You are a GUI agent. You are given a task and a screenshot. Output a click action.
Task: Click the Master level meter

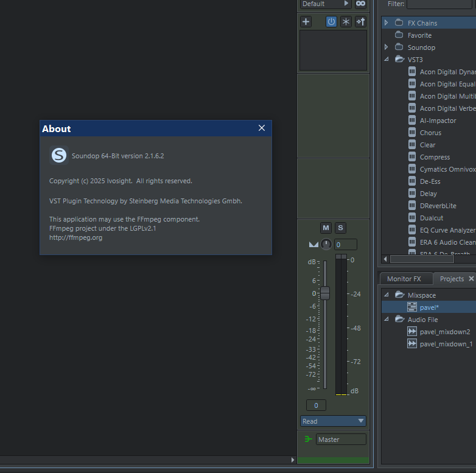point(341,325)
